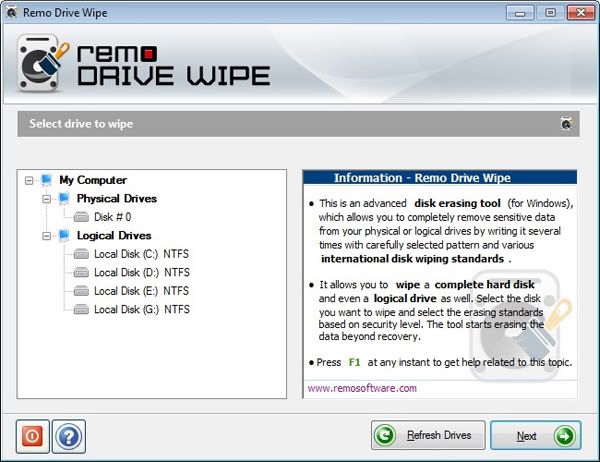Select Disk # 0 physical drive
Screen dimensions: 600x462
coord(112,217)
